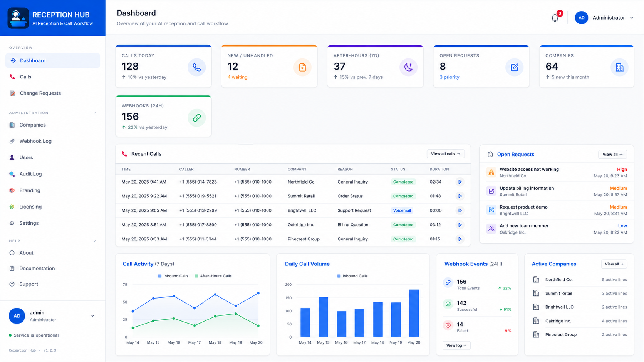Click the building icon in Companies card
Image resolution: width=644 pixels, height=362 pixels.
pos(619,67)
